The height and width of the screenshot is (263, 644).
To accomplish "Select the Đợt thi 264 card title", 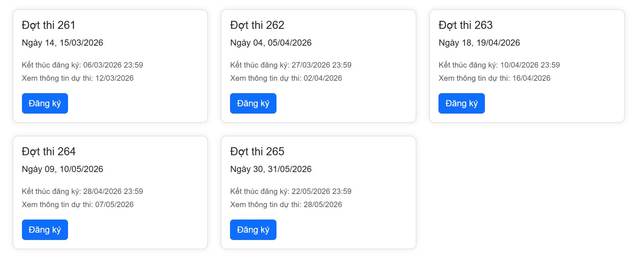I will click(48, 152).
